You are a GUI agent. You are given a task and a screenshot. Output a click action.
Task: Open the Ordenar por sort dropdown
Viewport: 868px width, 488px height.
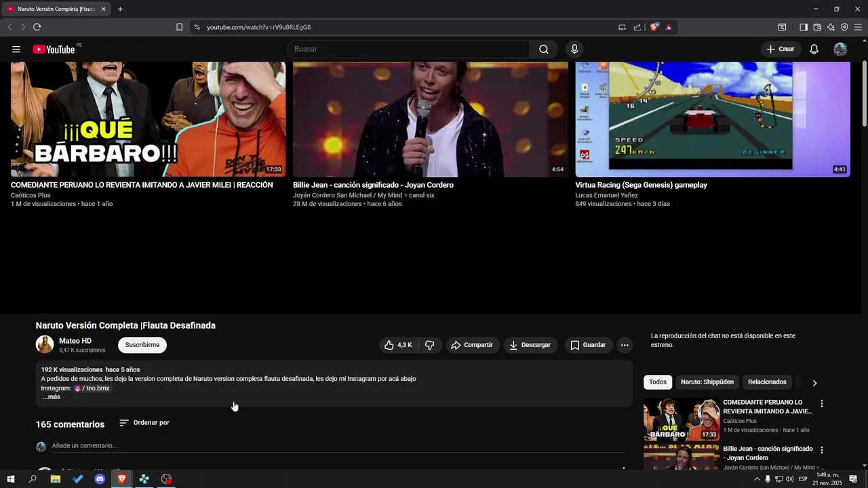[144, 423]
